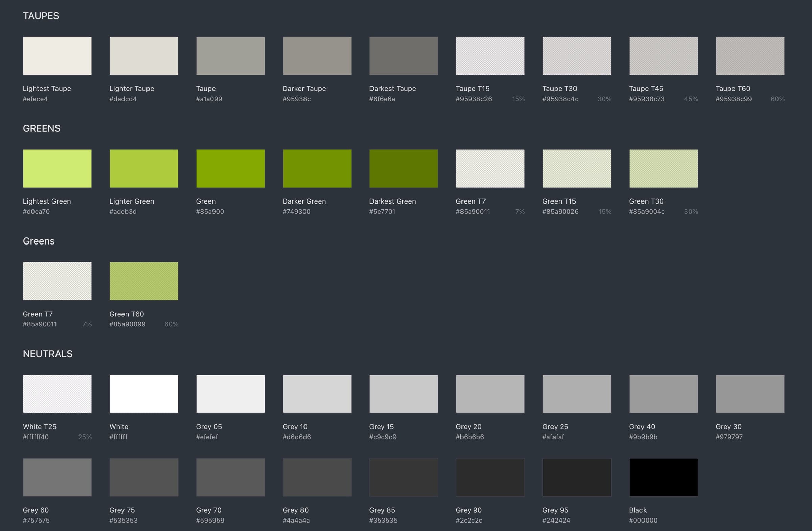Select the pure White swatch
This screenshot has height=531, width=812.
point(144,394)
